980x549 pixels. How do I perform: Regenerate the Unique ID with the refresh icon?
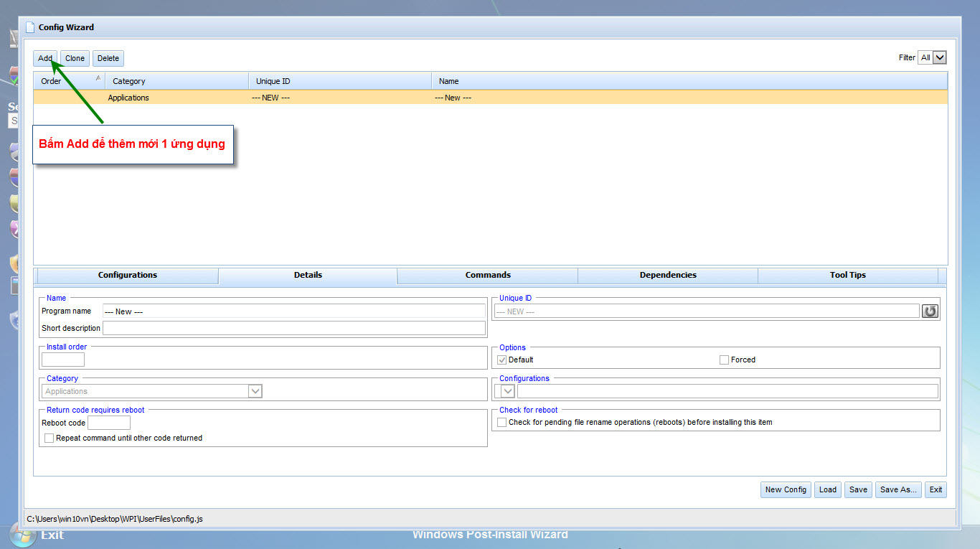(930, 311)
